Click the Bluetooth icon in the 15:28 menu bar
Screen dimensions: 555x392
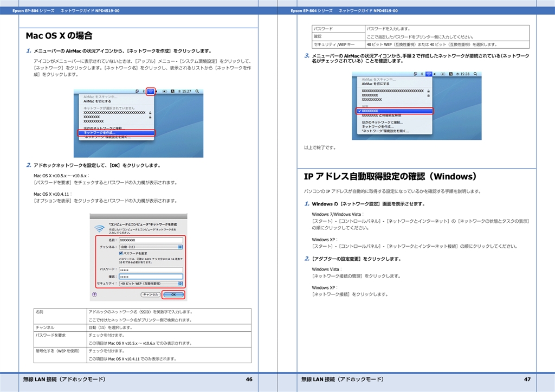(x=422, y=74)
